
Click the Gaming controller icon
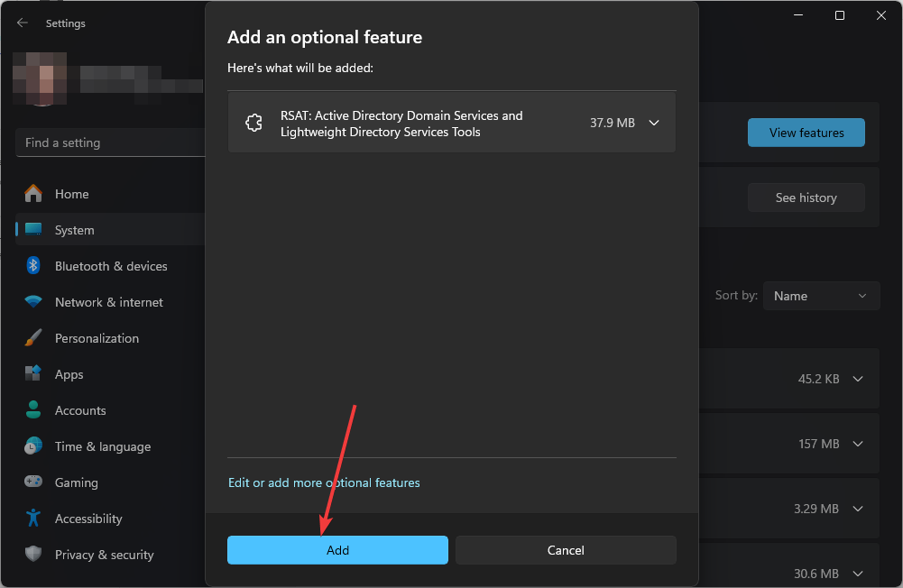click(x=33, y=482)
